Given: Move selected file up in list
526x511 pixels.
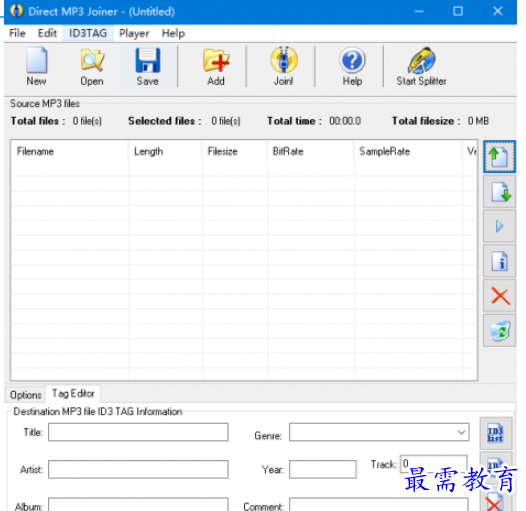Looking at the screenshot, I should point(499,157).
